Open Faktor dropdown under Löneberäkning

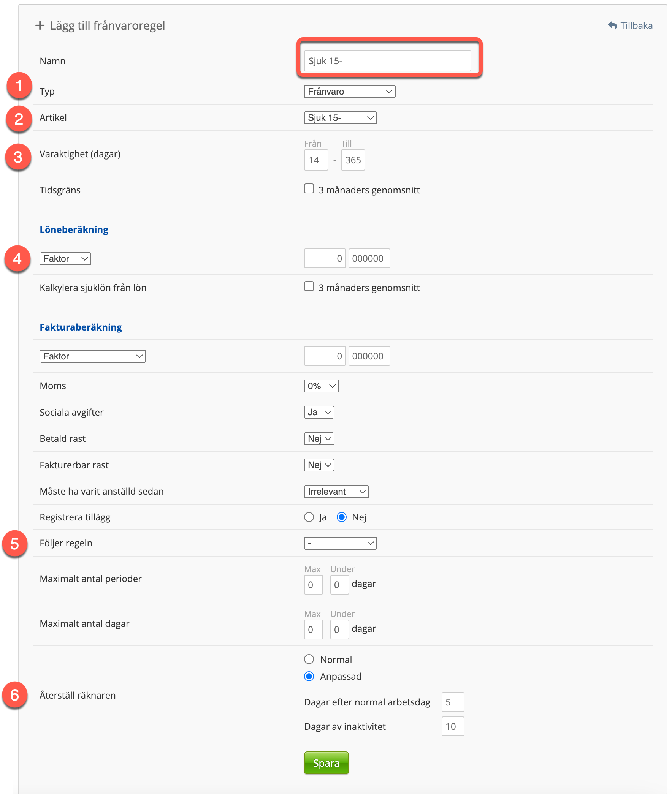(x=65, y=259)
